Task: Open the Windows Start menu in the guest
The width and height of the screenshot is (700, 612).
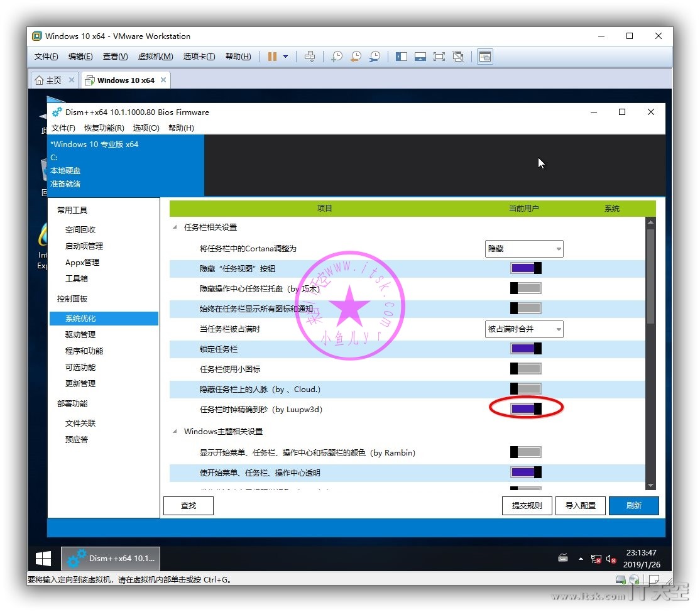Action: click(43, 559)
